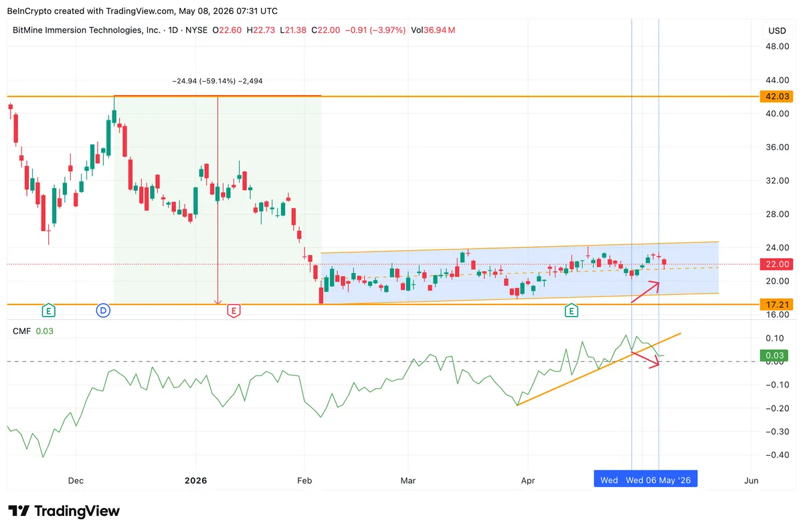Viewport: 803px width, 532px height.
Task: Click the 44.00 price axis label
Action: coord(778,80)
